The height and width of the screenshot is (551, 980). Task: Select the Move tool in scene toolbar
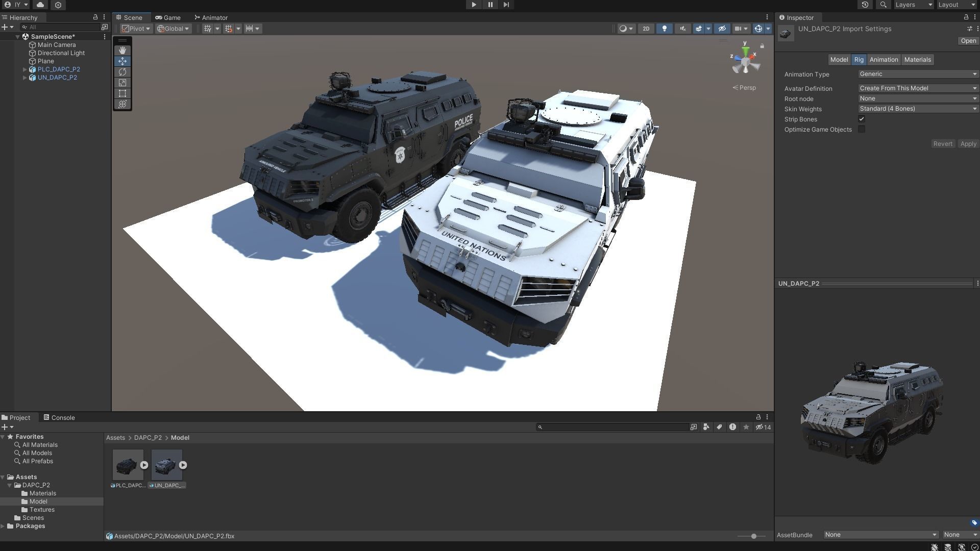122,61
